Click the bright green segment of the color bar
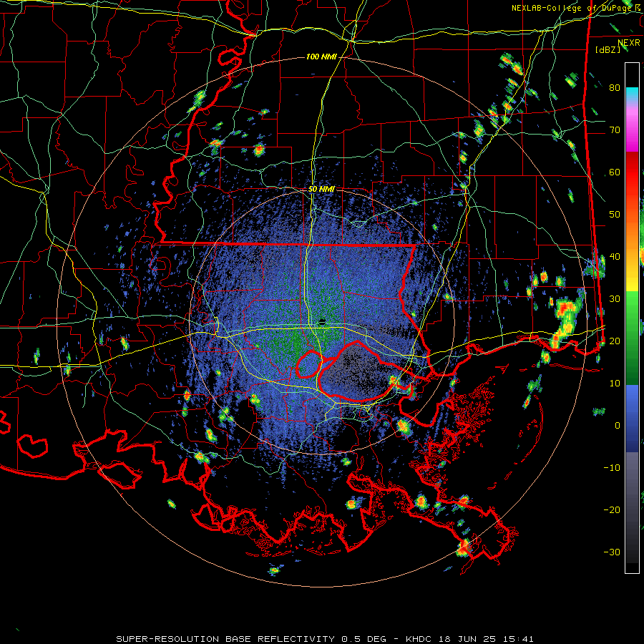This screenshot has width=644, height=644. (632, 312)
